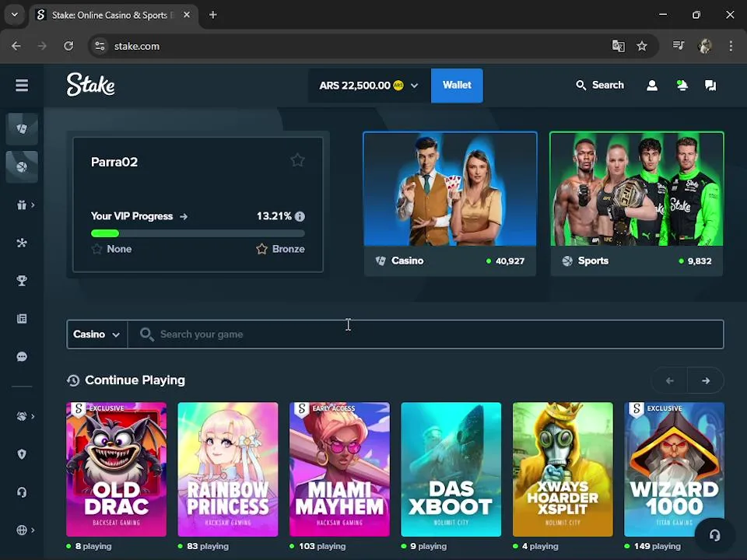
Task: Click the Wallet button
Action: click(457, 86)
